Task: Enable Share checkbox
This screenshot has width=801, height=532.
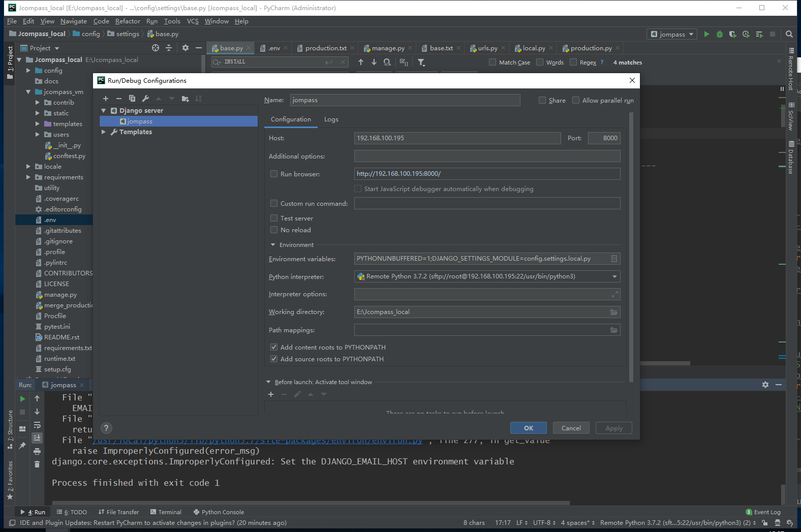Action: coord(542,100)
